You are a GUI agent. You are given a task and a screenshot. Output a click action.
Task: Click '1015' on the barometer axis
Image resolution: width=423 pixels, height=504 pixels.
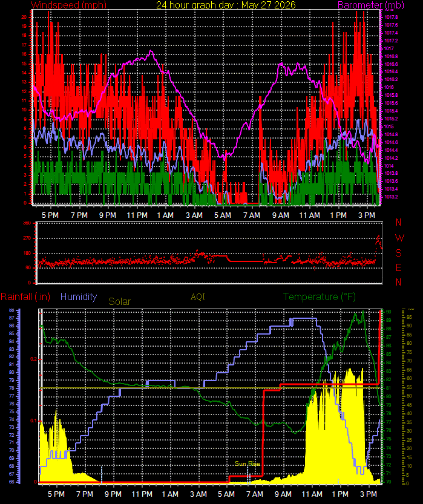(389, 126)
